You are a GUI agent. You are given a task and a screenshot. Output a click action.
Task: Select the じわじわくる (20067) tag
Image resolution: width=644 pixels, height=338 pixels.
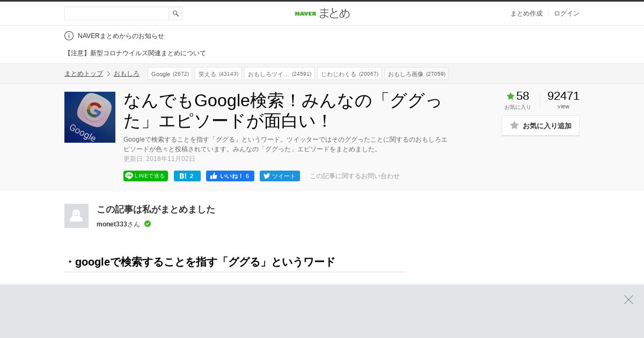349,74
